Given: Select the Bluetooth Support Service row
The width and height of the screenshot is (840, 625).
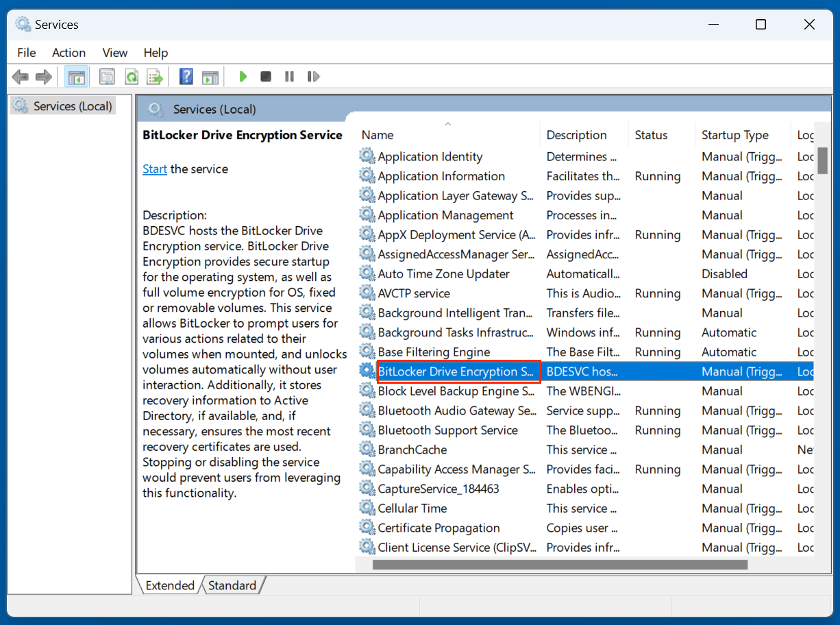Looking at the screenshot, I should 448,430.
